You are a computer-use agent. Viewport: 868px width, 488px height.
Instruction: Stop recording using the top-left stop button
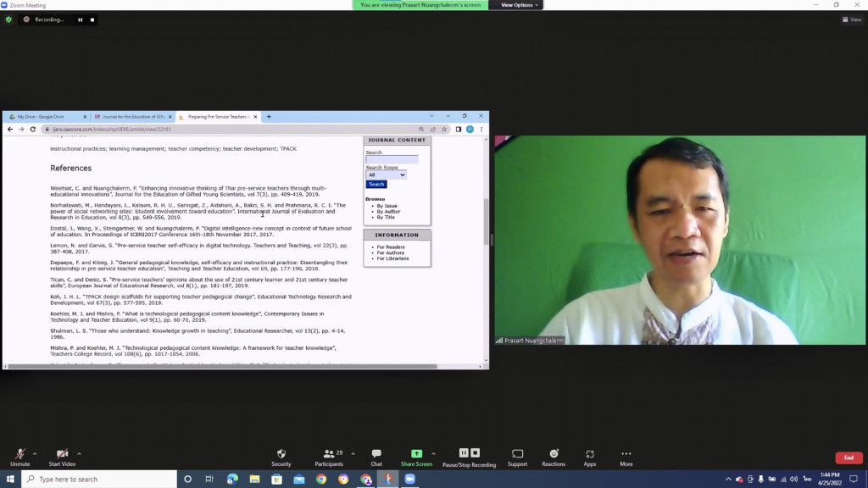[92, 19]
